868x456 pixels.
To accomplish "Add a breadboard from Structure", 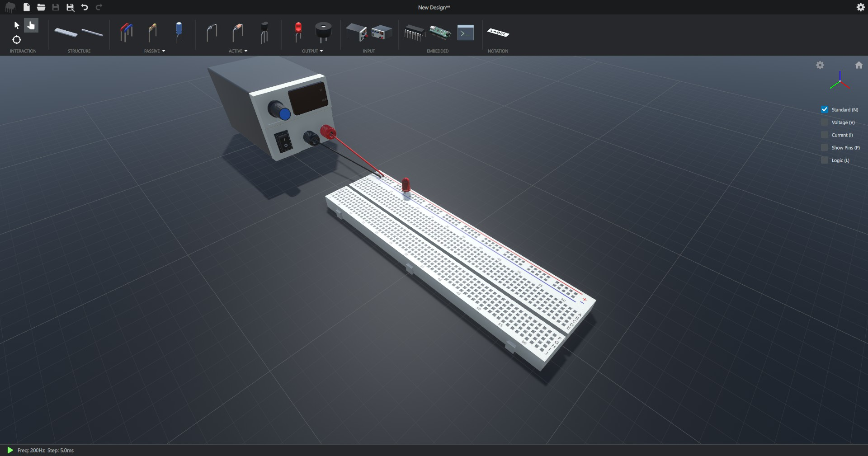I will [66, 33].
